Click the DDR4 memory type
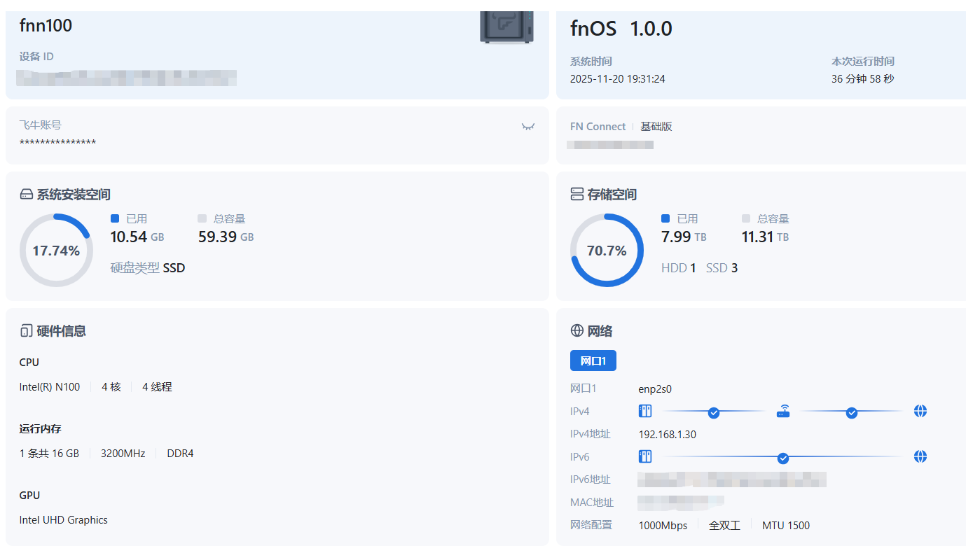The image size is (966, 560). click(x=181, y=453)
